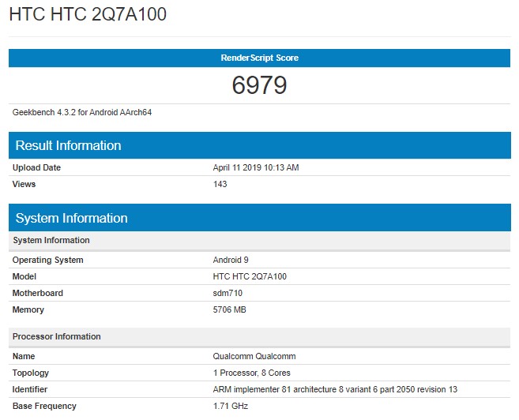This screenshot has height=420, width=519.
Task: Click the Model value HTC HTC 2Q7A100
Action: (x=250, y=276)
